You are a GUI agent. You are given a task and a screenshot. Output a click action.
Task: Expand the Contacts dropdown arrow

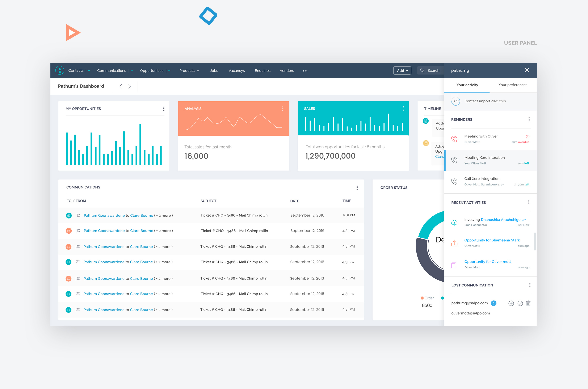coord(89,71)
